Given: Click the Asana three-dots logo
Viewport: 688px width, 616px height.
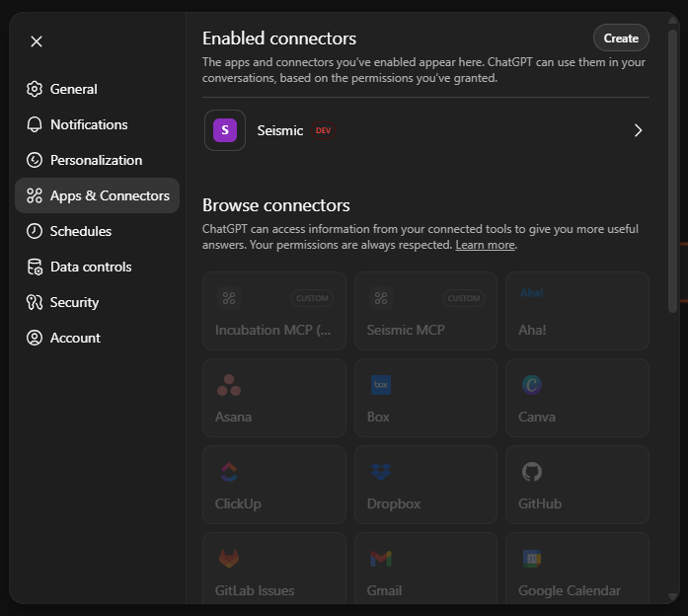Looking at the screenshot, I should [x=229, y=385].
